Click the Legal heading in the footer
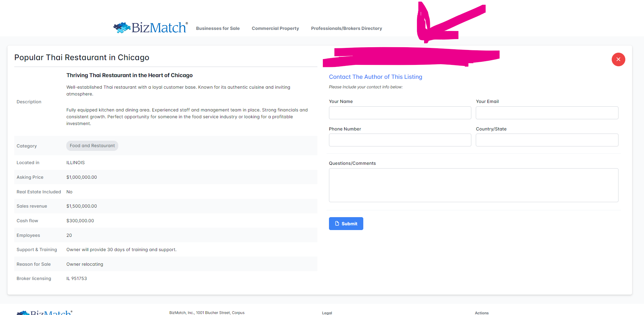Screen dimensions: 644x315 (327, 313)
